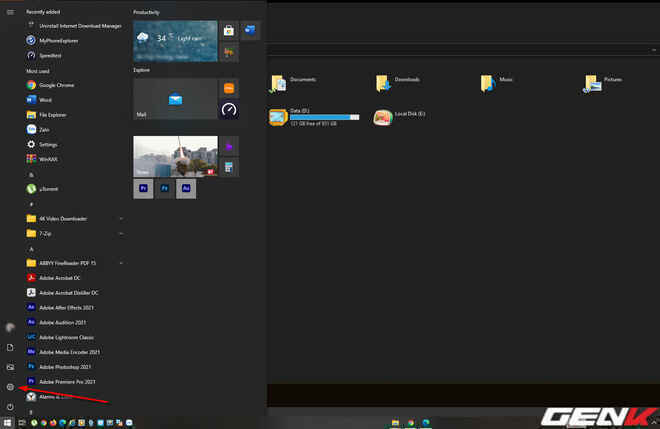Open Pictures shortcut in Start sidebar
The image size is (660, 429).
point(10,367)
